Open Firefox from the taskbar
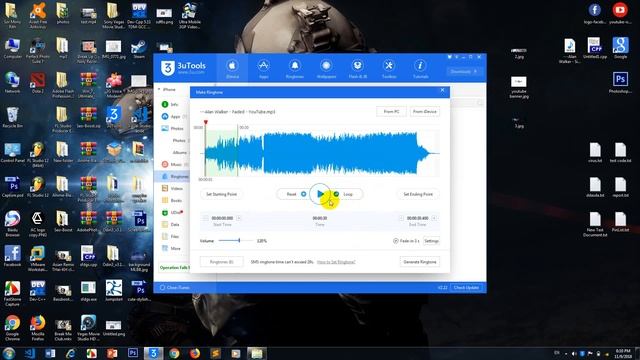 (x=195, y=353)
